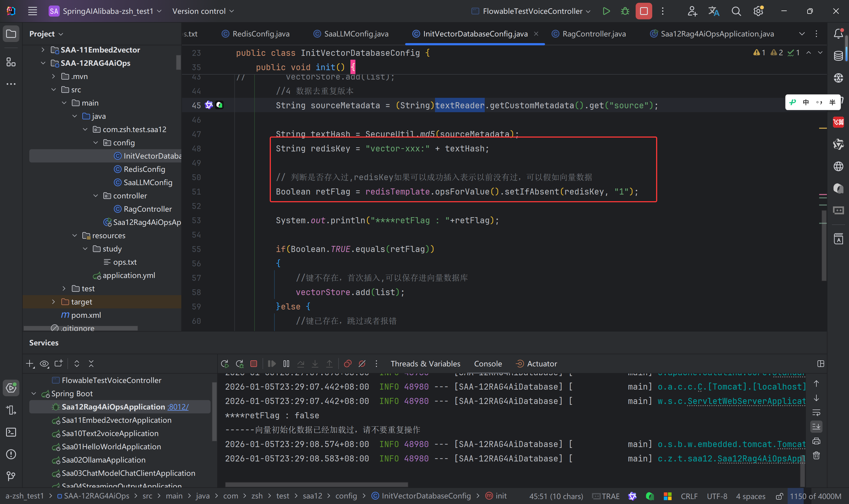Open the Search Everywhere magnifier icon
849x504 pixels.
point(736,11)
